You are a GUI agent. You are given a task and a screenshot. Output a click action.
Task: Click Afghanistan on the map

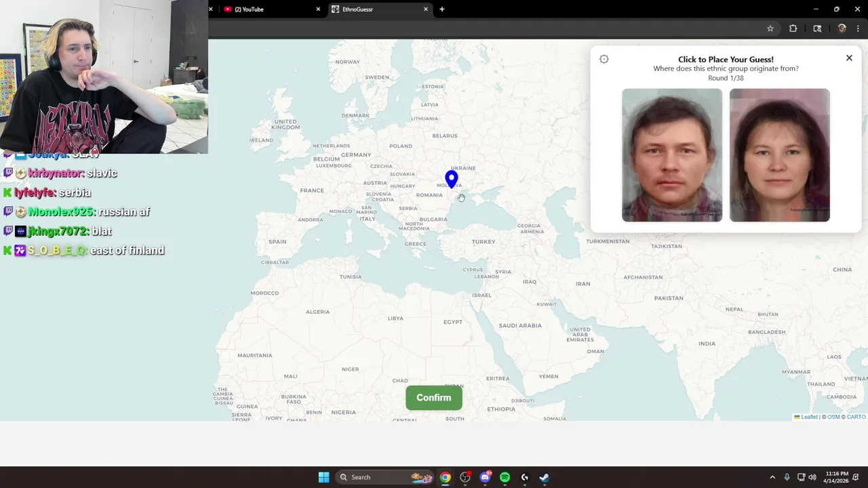click(x=643, y=277)
